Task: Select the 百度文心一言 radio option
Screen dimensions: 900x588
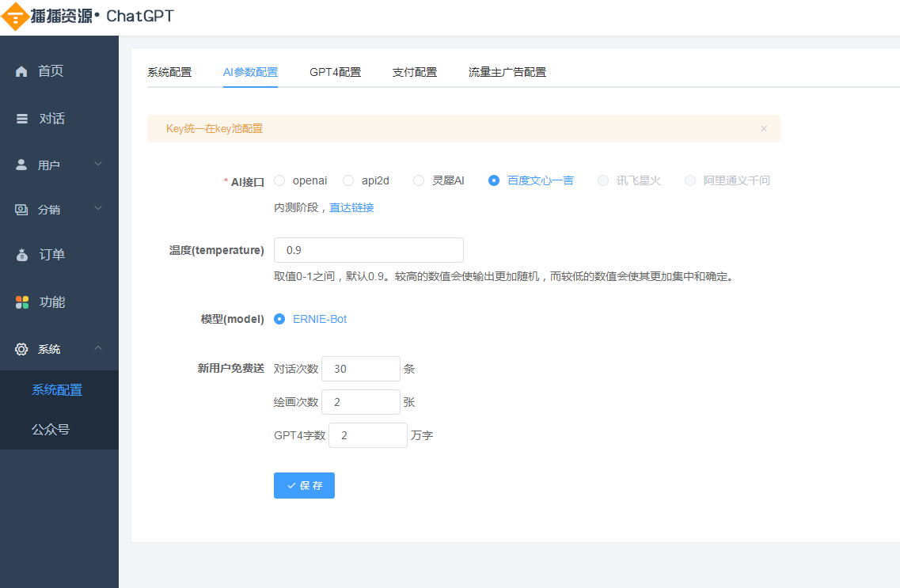Action: pos(494,180)
